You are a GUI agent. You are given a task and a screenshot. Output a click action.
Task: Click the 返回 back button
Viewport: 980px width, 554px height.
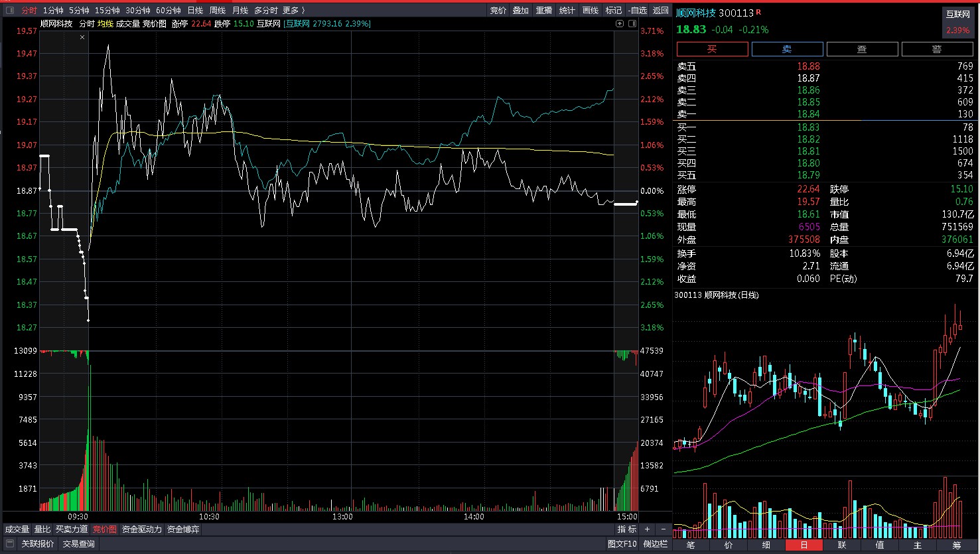pyautogui.click(x=661, y=11)
